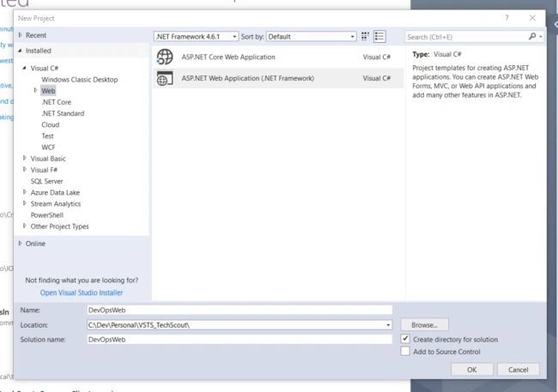Image resolution: width=558 pixels, height=392 pixels.
Task: Expand the Web node arrow
Action: pyautogui.click(x=35, y=90)
